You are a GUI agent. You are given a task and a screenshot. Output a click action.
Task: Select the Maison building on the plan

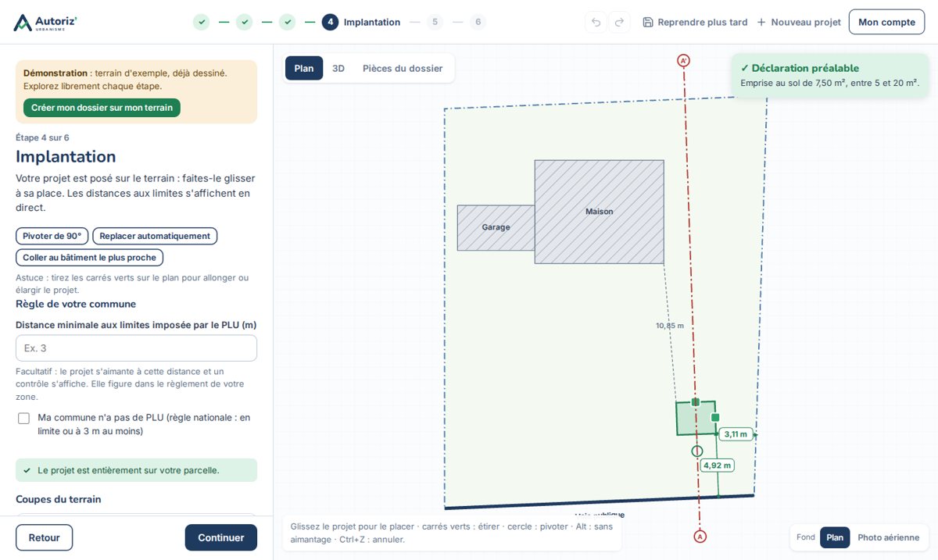tap(600, 212)
